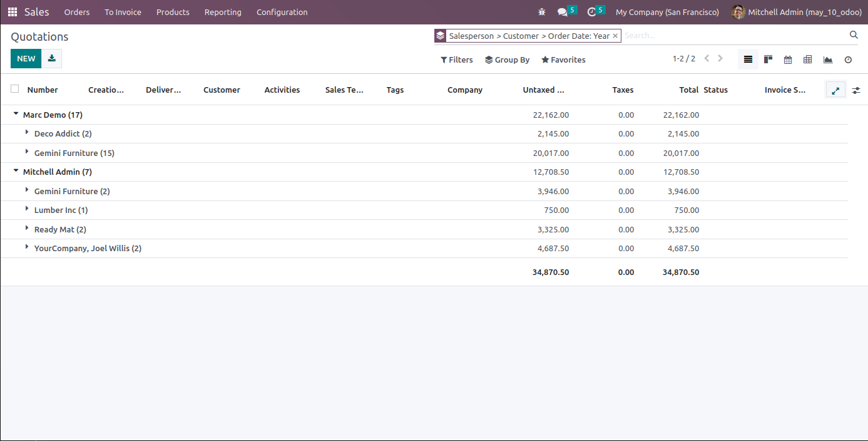Switch to Graph view
Viewport: 868px width, 441px height.
[828, 60]
